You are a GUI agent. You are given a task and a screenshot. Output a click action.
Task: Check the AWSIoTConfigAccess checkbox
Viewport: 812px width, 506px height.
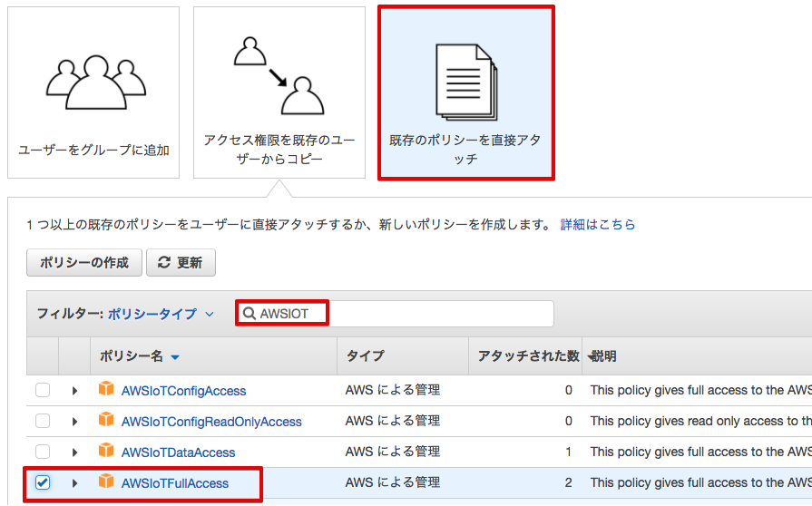click(43, 390)
